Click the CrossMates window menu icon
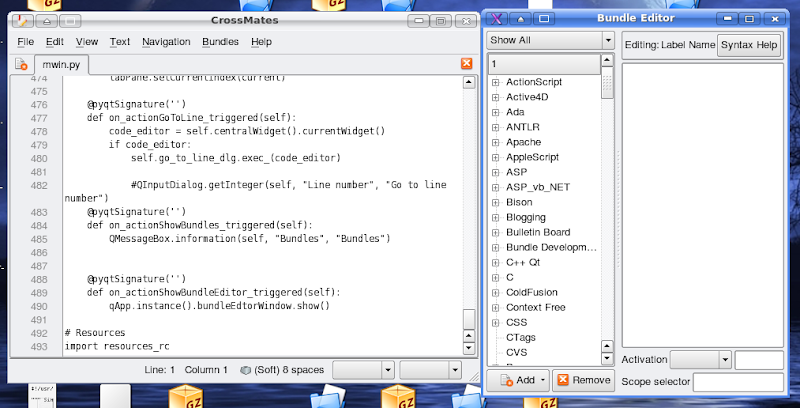 [x=21, y=21]
